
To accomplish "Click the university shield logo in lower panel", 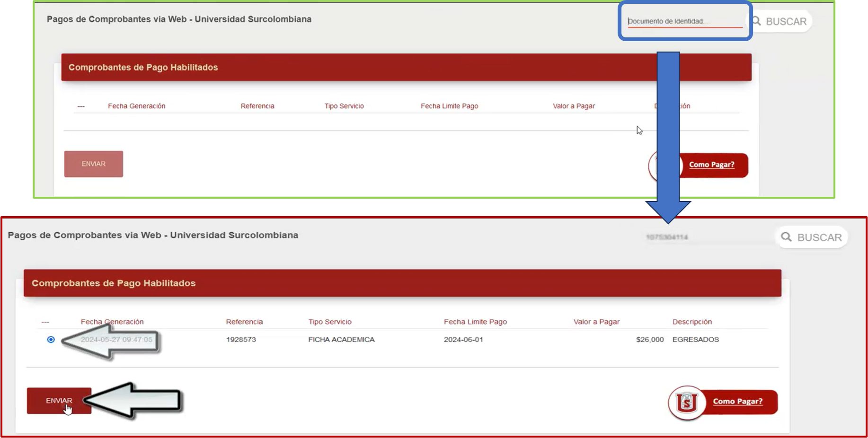I will [x=686, y=403].
